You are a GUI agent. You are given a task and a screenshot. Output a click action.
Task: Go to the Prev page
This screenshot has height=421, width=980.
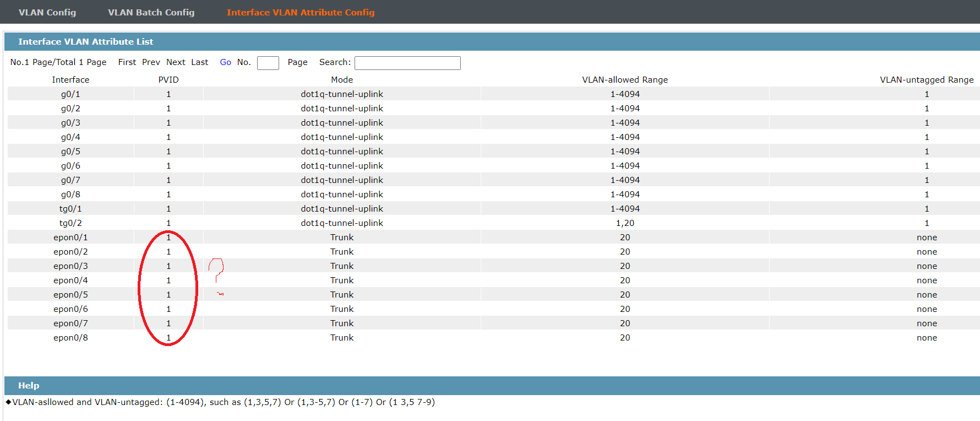pyautogui.click(x=151, y=62)
